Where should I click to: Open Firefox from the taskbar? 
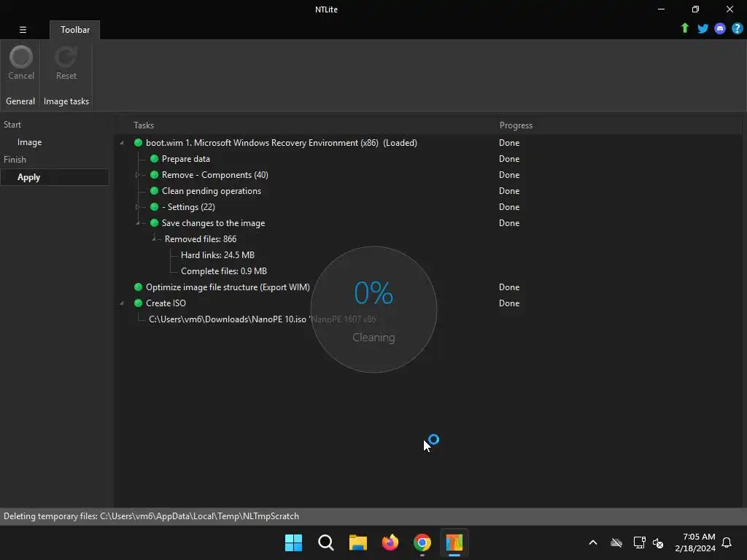390,542
